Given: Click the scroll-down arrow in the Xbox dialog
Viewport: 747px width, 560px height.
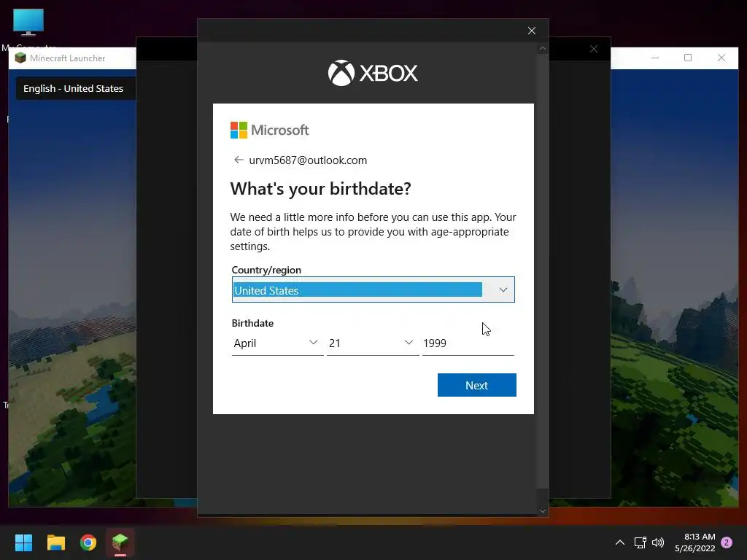Looking at the screenshot, I should pyautogui.click(x=543, y=511).
